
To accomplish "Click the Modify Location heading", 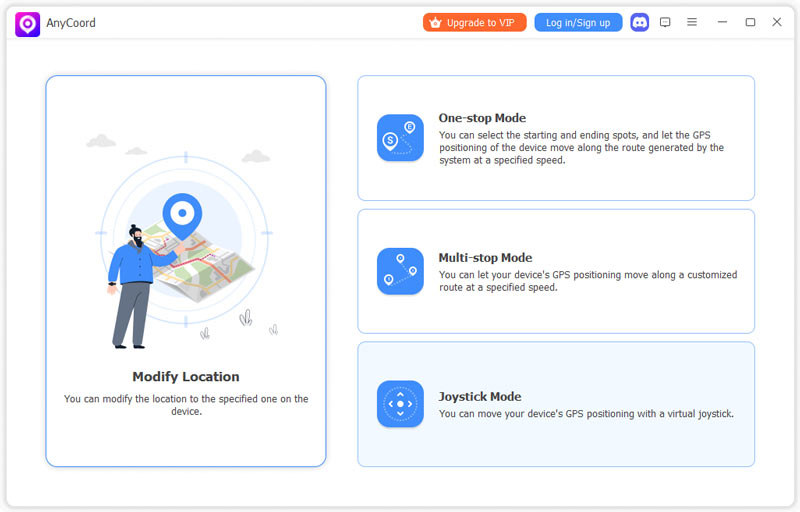I will (x=186, y=376).
